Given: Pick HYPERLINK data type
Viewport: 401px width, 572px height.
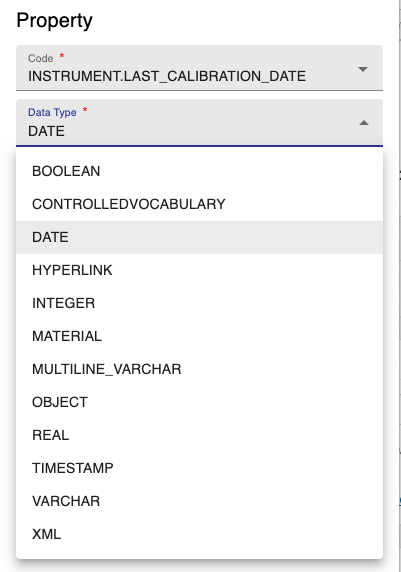Looking at the screenshot, I should [x=199, y=270].
